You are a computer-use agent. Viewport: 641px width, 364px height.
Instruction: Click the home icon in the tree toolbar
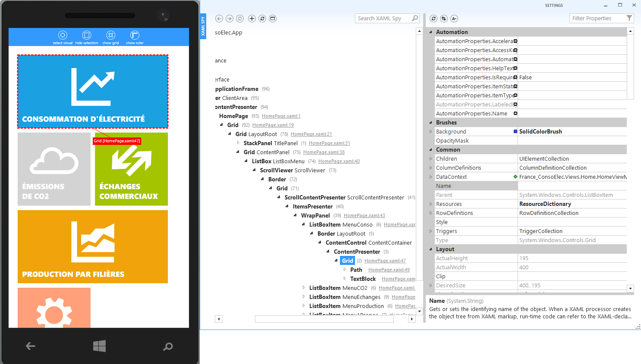[240, 19]
